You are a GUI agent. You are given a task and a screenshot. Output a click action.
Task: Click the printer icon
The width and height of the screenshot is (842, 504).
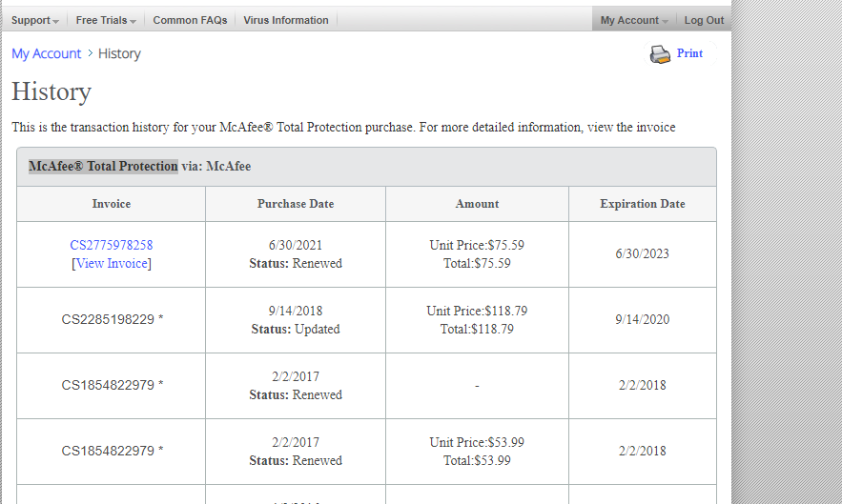pos(660,54)
